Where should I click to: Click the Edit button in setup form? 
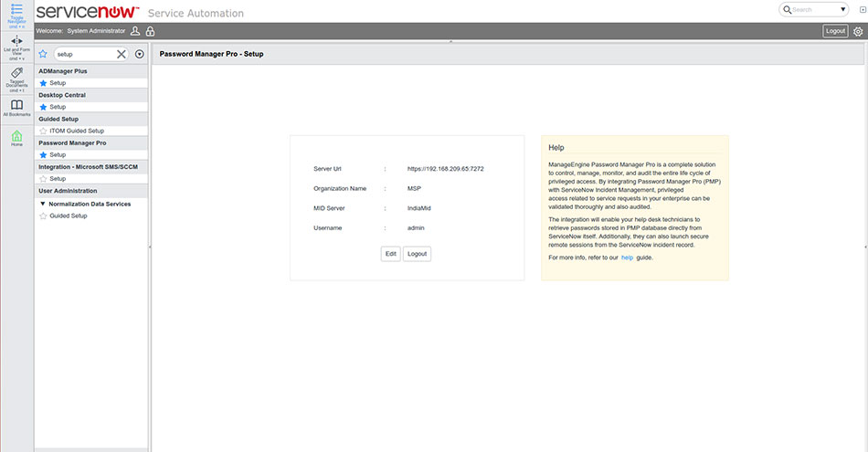click(391, 254)
